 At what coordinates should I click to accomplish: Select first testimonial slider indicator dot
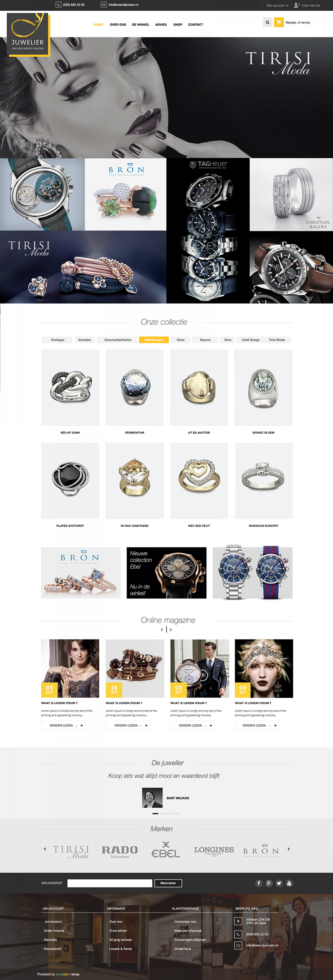point(155,813)
